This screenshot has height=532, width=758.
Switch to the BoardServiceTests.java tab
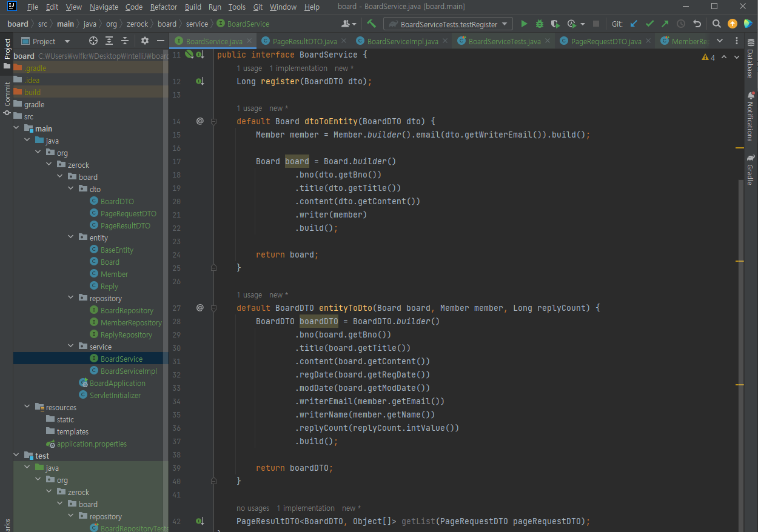tap(505, 41)
